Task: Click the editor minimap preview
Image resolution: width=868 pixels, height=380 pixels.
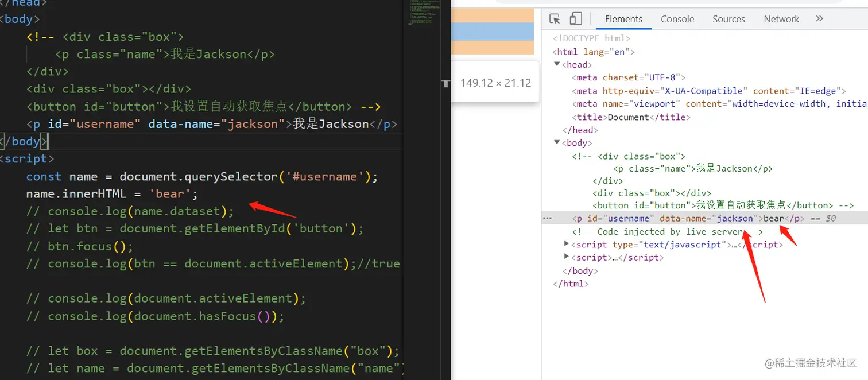Action: click(424, 13)
